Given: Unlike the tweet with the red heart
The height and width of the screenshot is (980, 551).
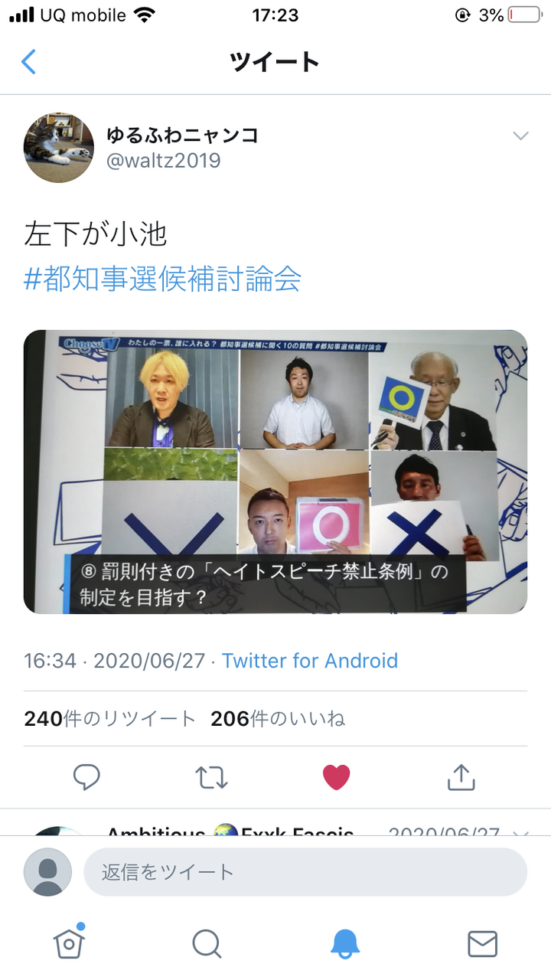Looking at the screenshot, I should (336, 777).
